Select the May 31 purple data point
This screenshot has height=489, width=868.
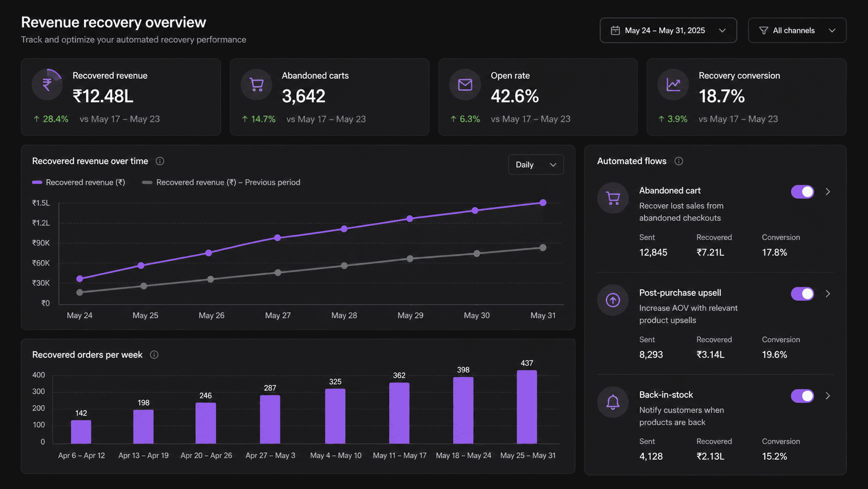[543, 203]
